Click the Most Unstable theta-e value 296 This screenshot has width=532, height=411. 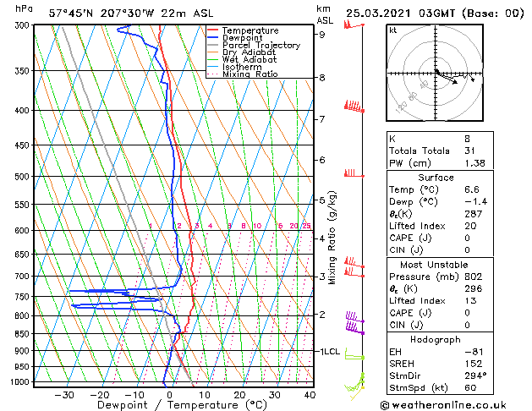tap(474, 288)
